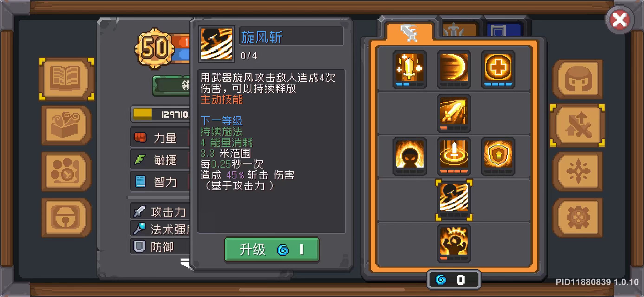
Task: Select the flaming sword strike skill
Action: coord(454,113)
